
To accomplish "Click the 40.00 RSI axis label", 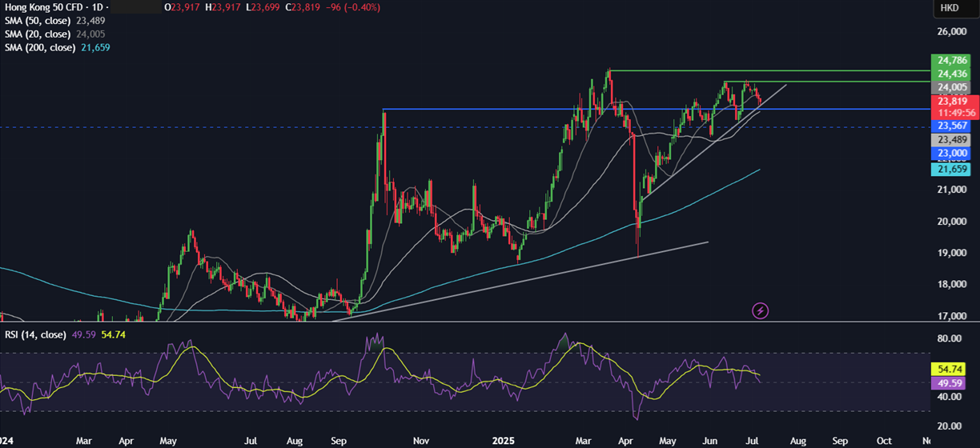I will [948, 397].
